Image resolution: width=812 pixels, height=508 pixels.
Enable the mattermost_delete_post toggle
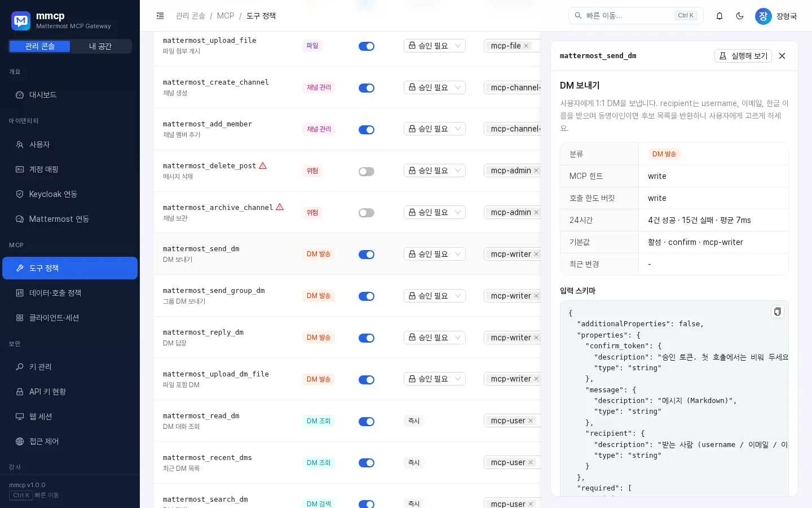pyautogui.click(x=367, y=172)
